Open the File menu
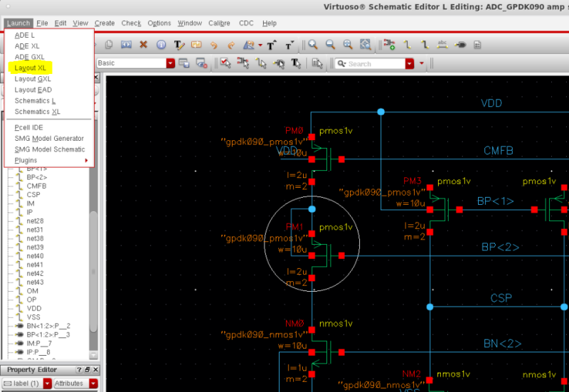The height and width of the screenshot is (392, 569). coord(42,23)
